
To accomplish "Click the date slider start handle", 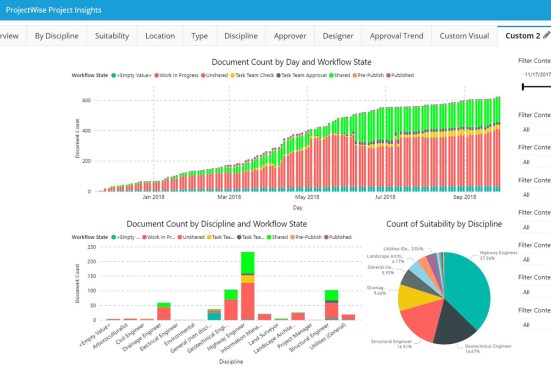I will tap(523, 86).
